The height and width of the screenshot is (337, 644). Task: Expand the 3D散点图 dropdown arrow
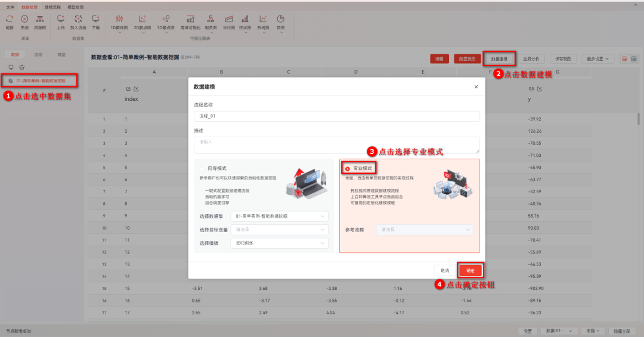(x=166, y=32)
